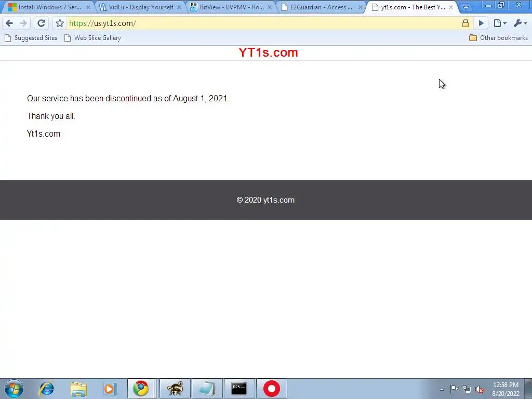Open the Command Prompt taskbar window
Image resolution: width=532 pixels, height=399 pixels.
(239, 389)
